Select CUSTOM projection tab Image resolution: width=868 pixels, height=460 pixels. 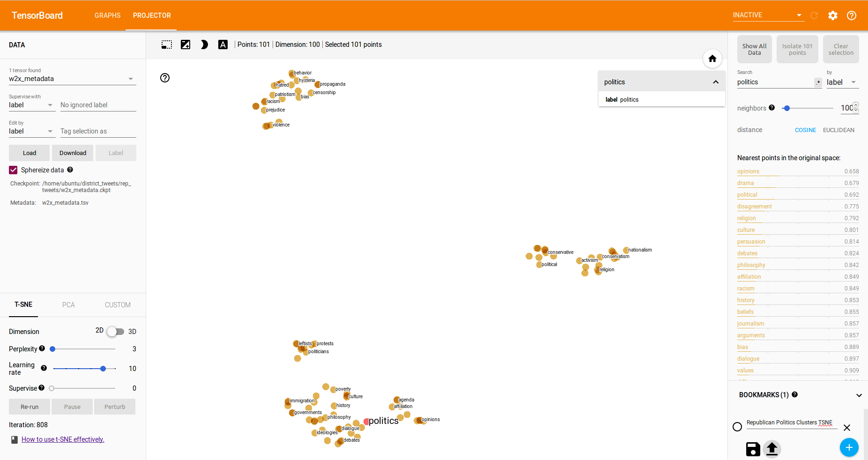[x=118, y=305]
